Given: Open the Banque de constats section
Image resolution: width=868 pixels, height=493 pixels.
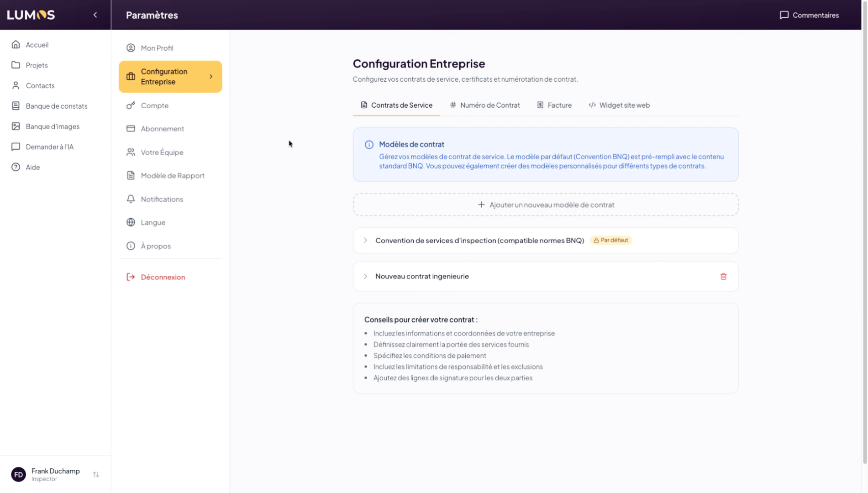Looking at the screenshot, I should tap(56, 106).
